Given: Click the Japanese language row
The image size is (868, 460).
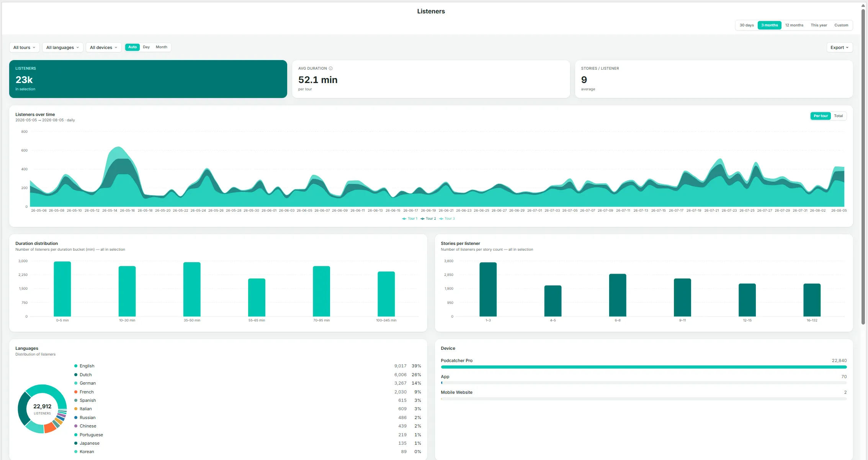Looking at the screenshot, I should click(x=247, y=443).
